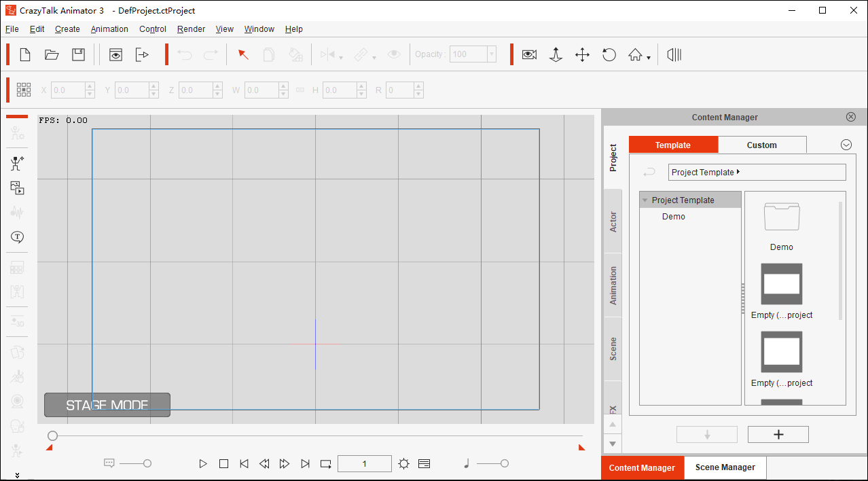Viewport: 868px width, 481px height.
Task: Click the Preview eye icon in toolbar
Action: pyautogui.click(x=115, y=55)
